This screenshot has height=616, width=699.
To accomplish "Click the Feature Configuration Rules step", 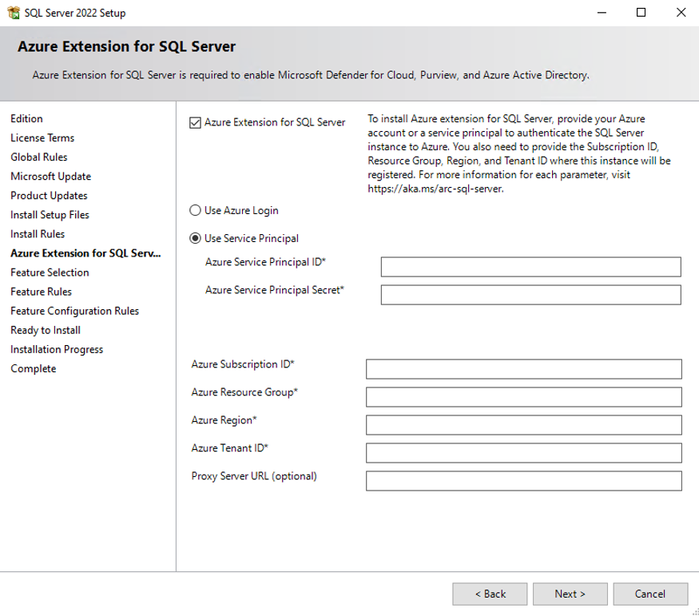I will tap(75, 311).
